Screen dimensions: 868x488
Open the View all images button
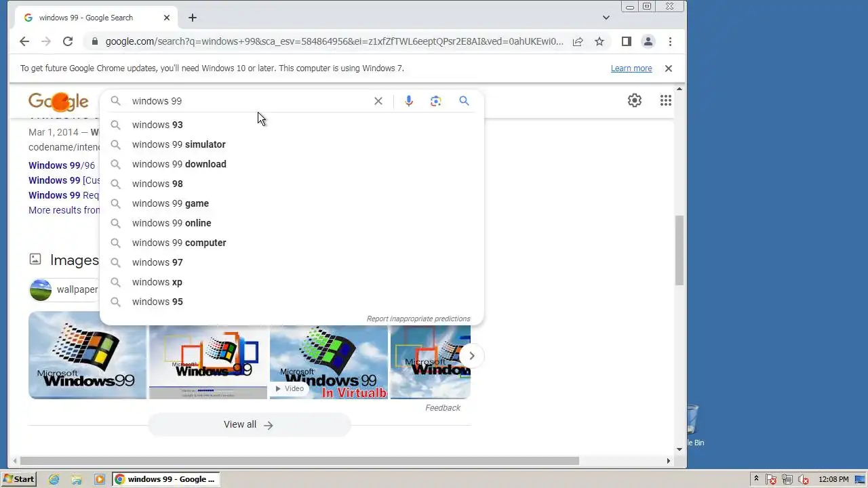click(x=249, y=425)
